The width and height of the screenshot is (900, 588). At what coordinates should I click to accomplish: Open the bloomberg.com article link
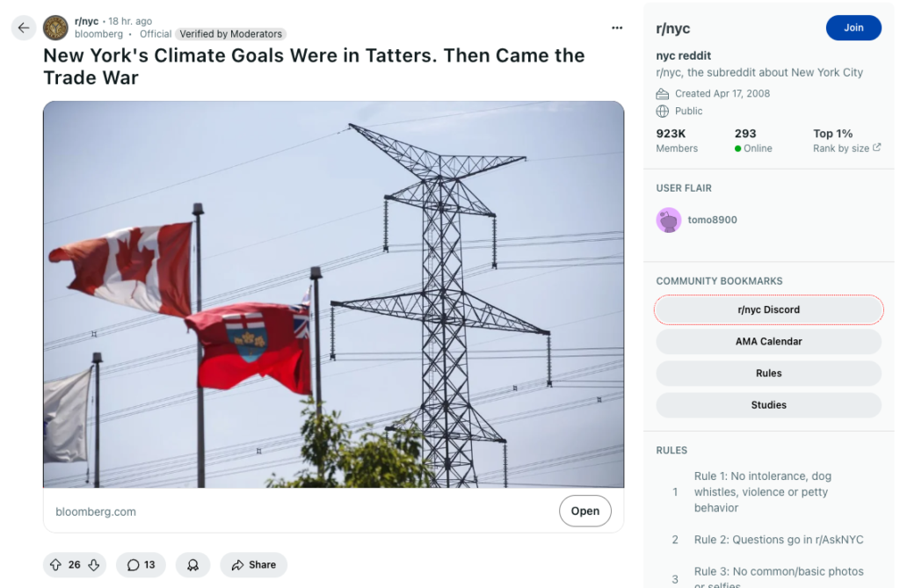584,511
